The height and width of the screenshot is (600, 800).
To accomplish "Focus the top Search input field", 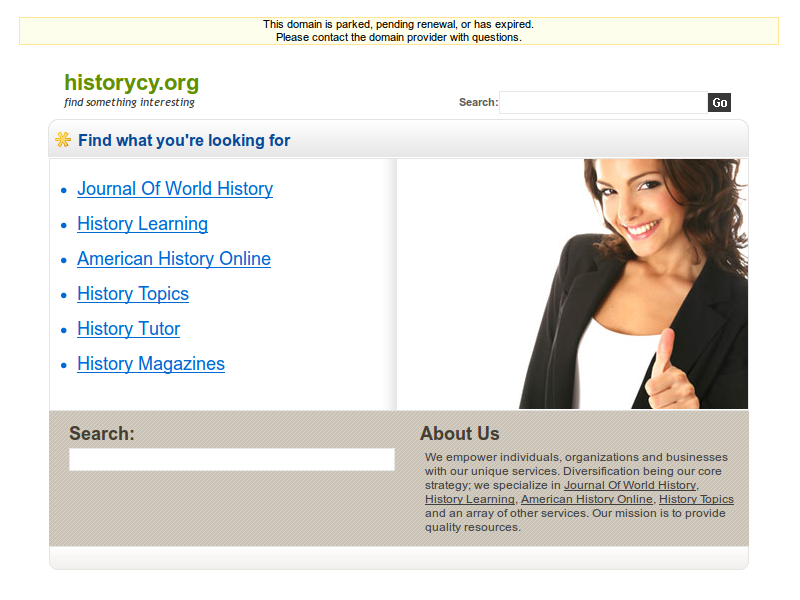I will (x=604, y=103).
